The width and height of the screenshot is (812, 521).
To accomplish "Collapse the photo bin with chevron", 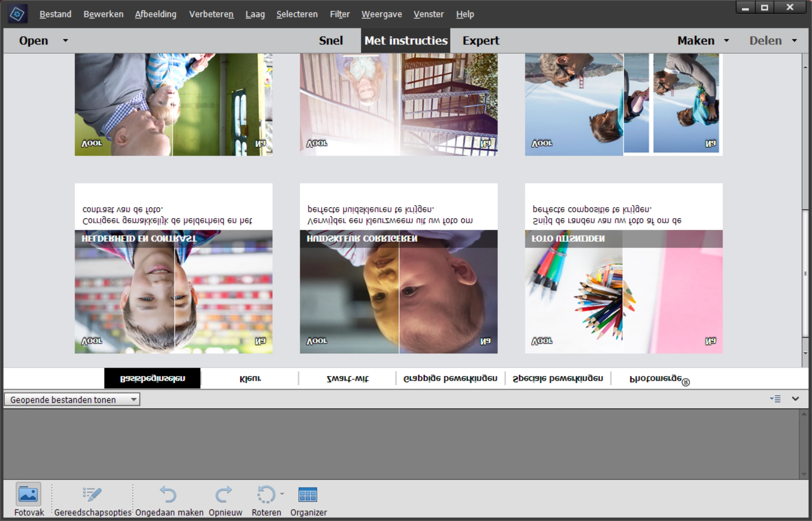I will [796, 399].
